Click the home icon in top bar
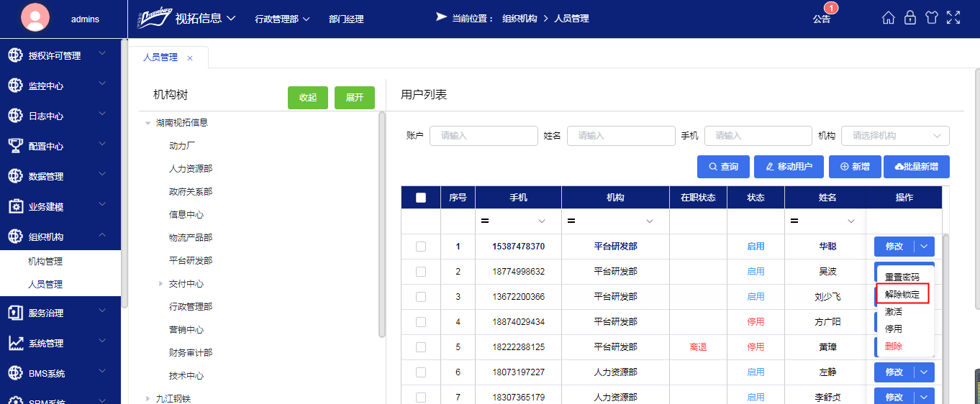The height and width of the screenshot is (404, 980). [889, 18]
